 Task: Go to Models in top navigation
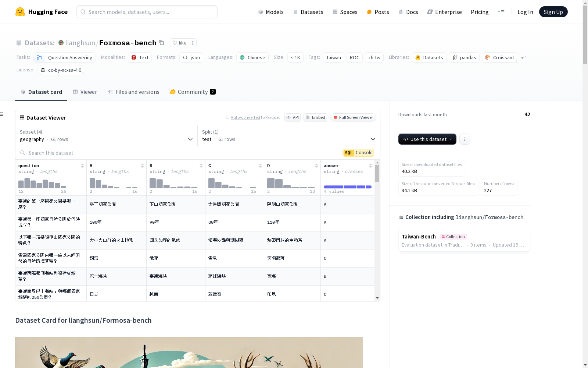271,12
